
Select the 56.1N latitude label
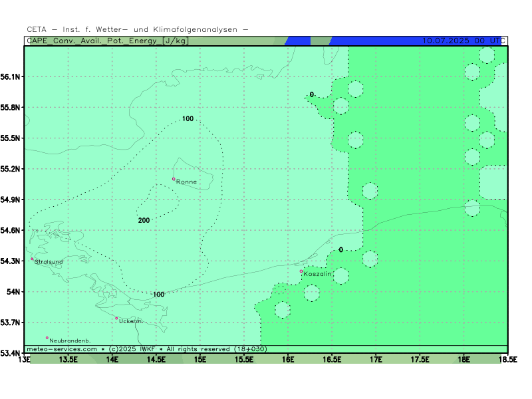click(x=10, y=76)
